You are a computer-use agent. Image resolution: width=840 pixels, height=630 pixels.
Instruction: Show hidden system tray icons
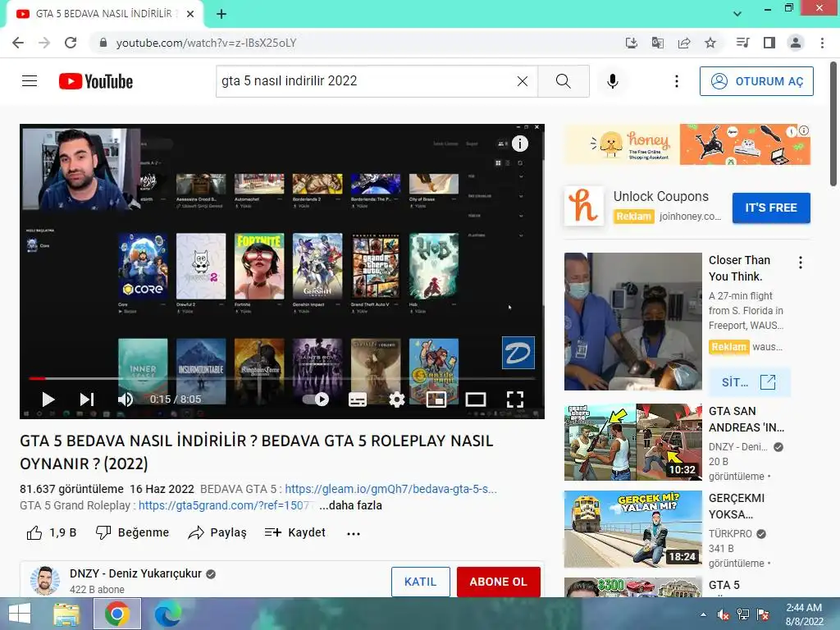(x=703, y=614)
